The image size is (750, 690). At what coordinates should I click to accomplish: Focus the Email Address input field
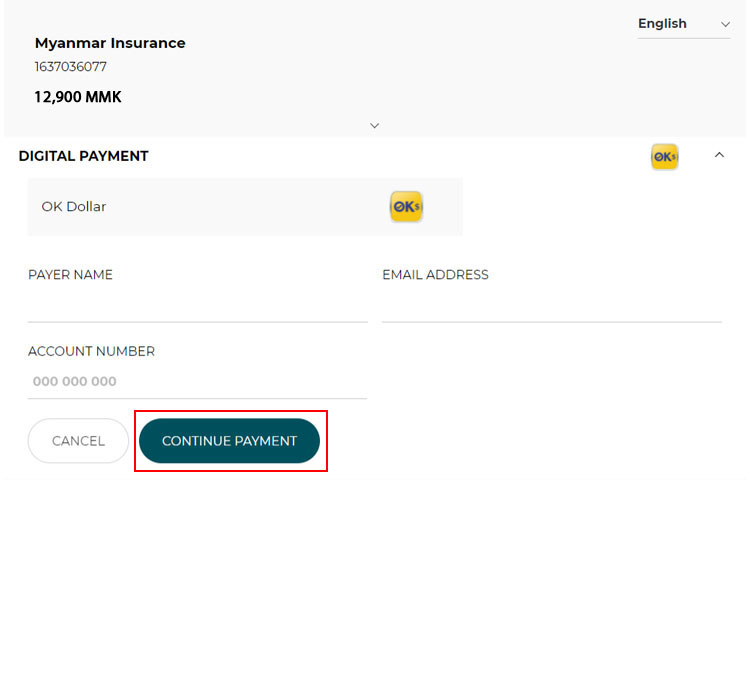[x=551, y=306]
